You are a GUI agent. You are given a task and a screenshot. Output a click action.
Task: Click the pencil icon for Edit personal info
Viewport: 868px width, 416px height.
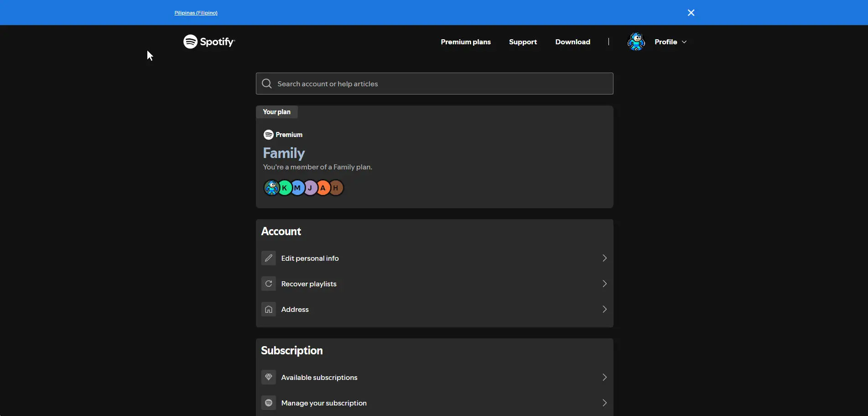(269, 258)
